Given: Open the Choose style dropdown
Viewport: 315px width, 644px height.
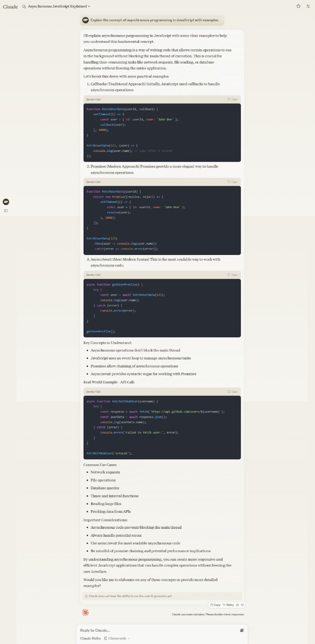Looking at the screenshot, I should (117, 639).
